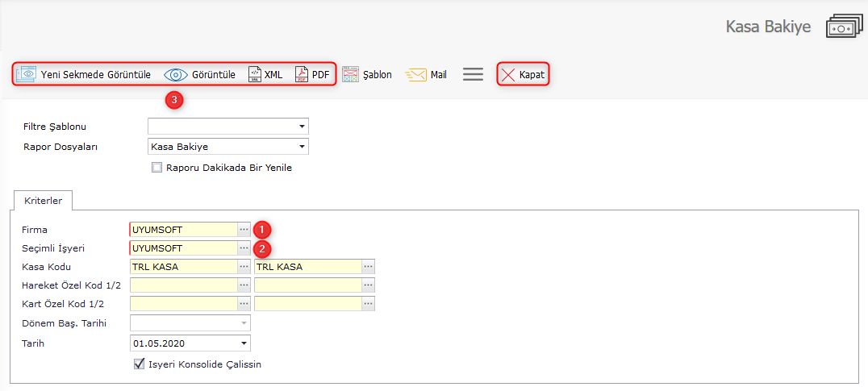Select the Kriterler tab
Image resolution: width=868 pixels, height=391 pixels.
tap(44, 200)
